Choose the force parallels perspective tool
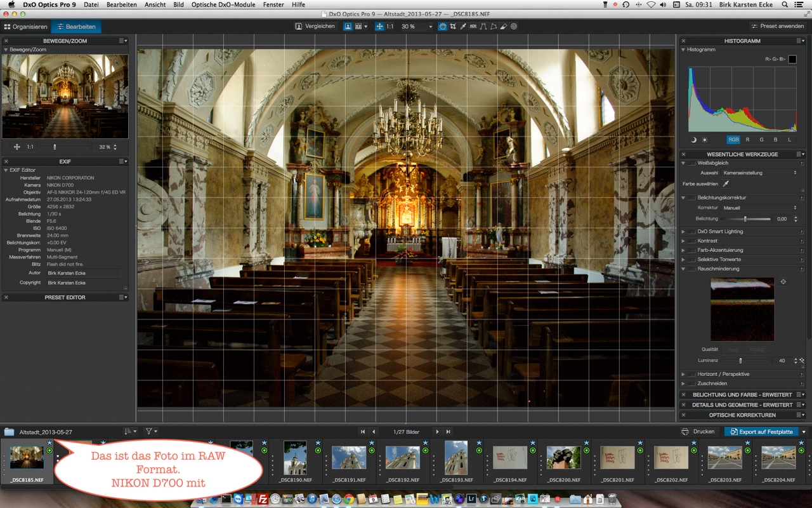 [483, 27]
